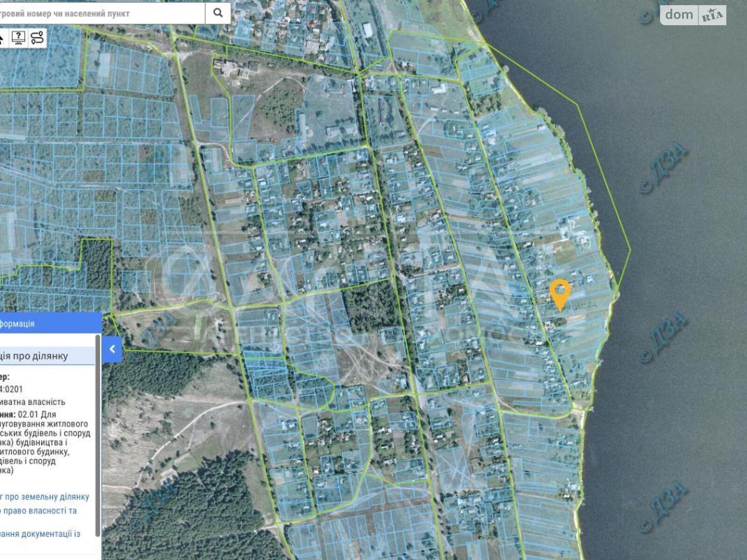Open the land parcel info link
The width and height of the screenshot is (747, 560).
(x=45, y=497)
